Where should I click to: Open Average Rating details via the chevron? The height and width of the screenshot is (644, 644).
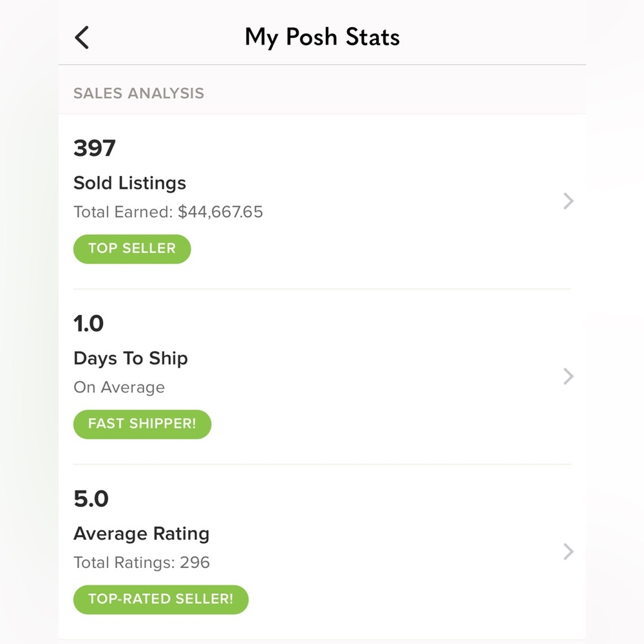567,552
